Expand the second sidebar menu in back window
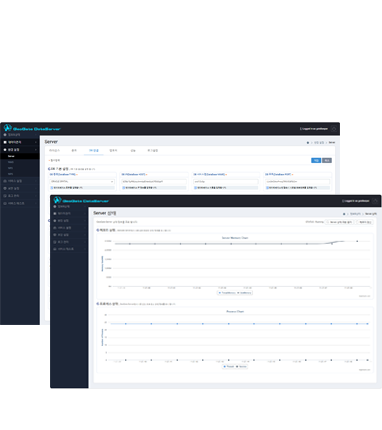The width and height of the screenshot is (382, 430). click(x=20, y=142)
